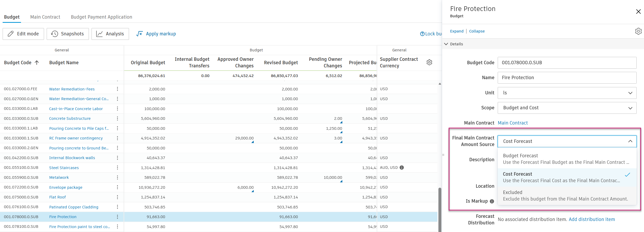Open the Analysis view
The image size is (644, 232).
coord(110,34)
